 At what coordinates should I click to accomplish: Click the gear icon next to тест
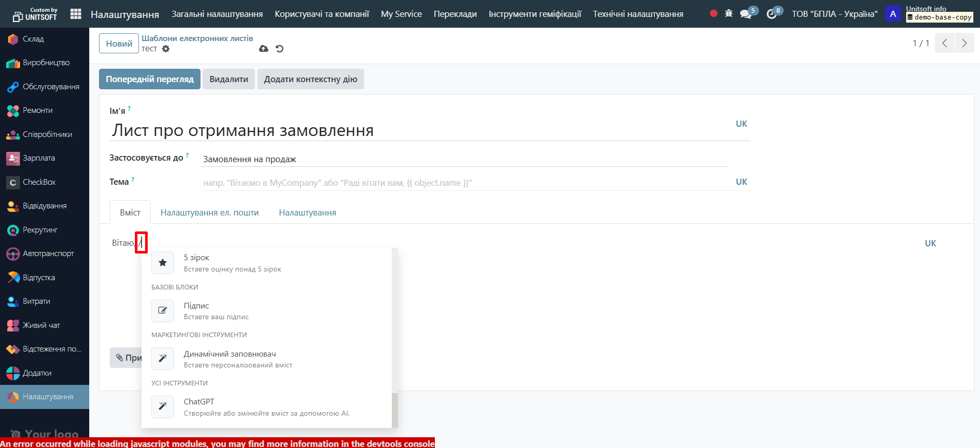[166, 49]
